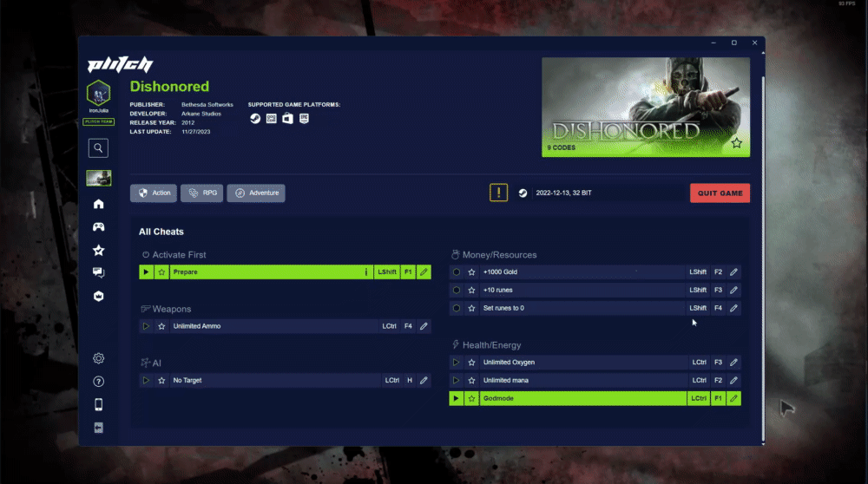
Task: Activate Set runes to 0 button
Action: click(x=457, y=308)
